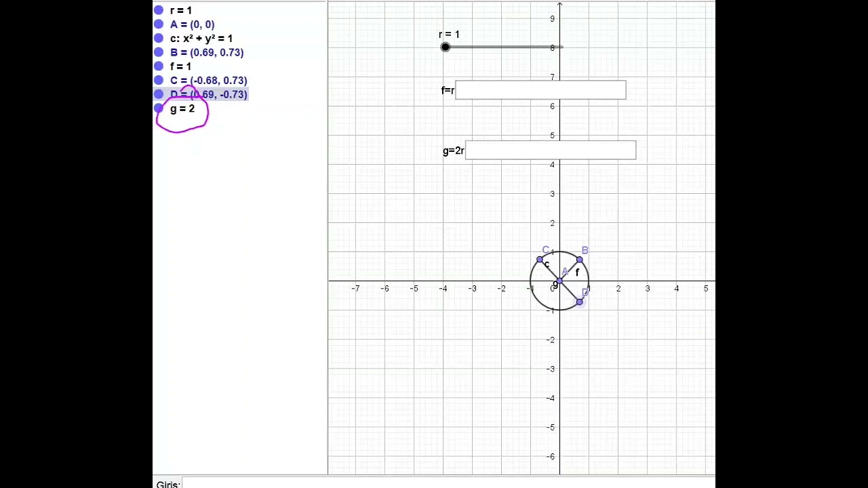The width and height of the screenshot is (868, 488).
Task: Click the f=r label text
Action: [x=448, y=90]
